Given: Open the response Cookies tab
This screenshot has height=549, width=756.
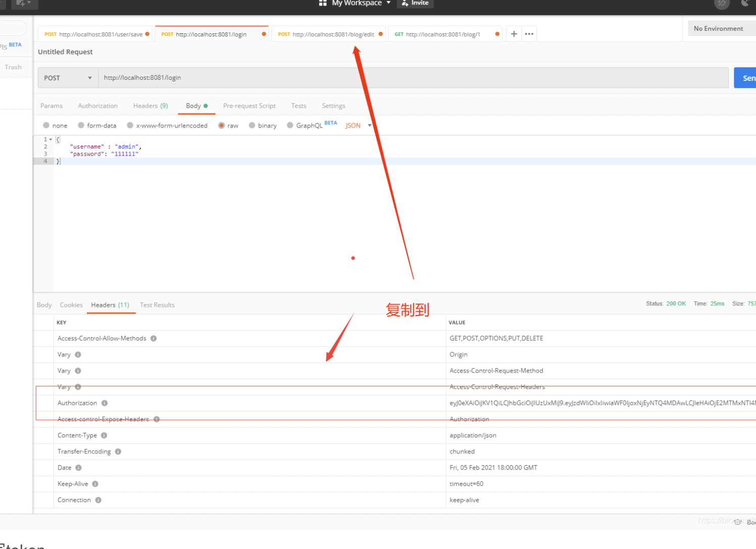Looking at the screenshot, I should [x=71, y=305].
